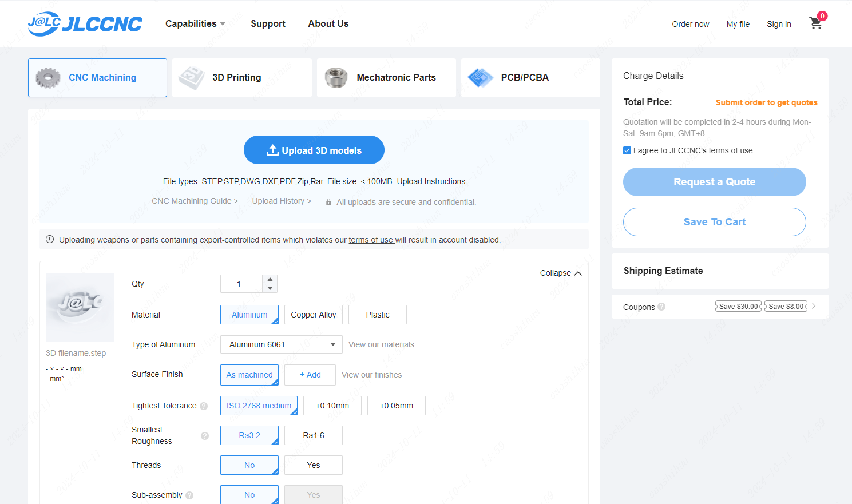Select Ra1.6 roughness

314,435
